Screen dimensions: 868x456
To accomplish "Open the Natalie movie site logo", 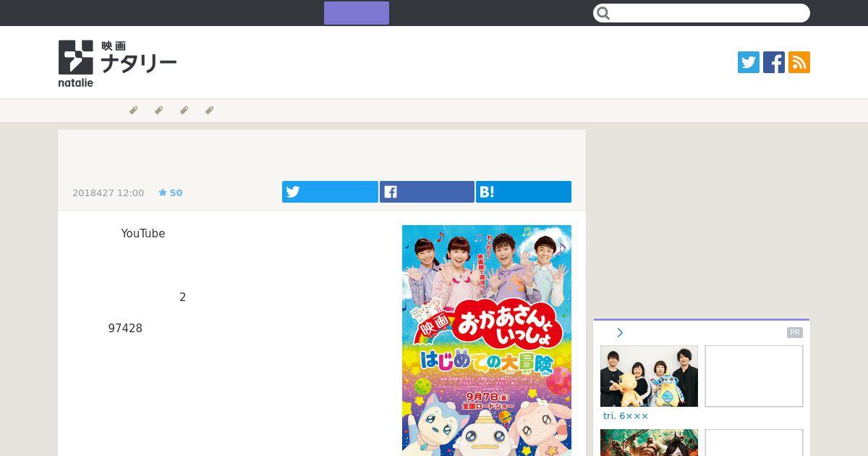I will (x=118, y=63).
